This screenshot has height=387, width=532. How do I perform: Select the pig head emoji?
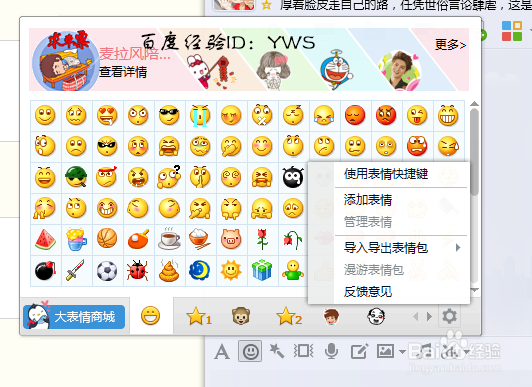(231, 239)
